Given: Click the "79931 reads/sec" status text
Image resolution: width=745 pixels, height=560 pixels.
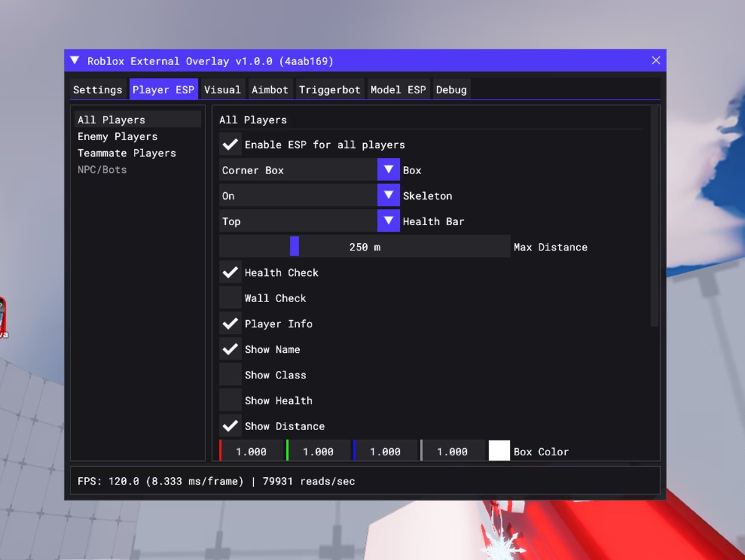Looking at the screenshot, I should pyautogui.click(x=308, y=481).
